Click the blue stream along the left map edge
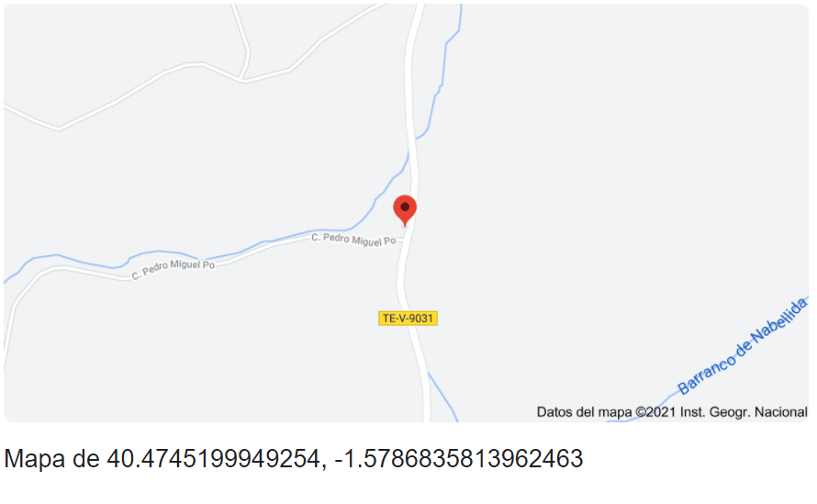This screenshot has width=817, height=504. 16,272
